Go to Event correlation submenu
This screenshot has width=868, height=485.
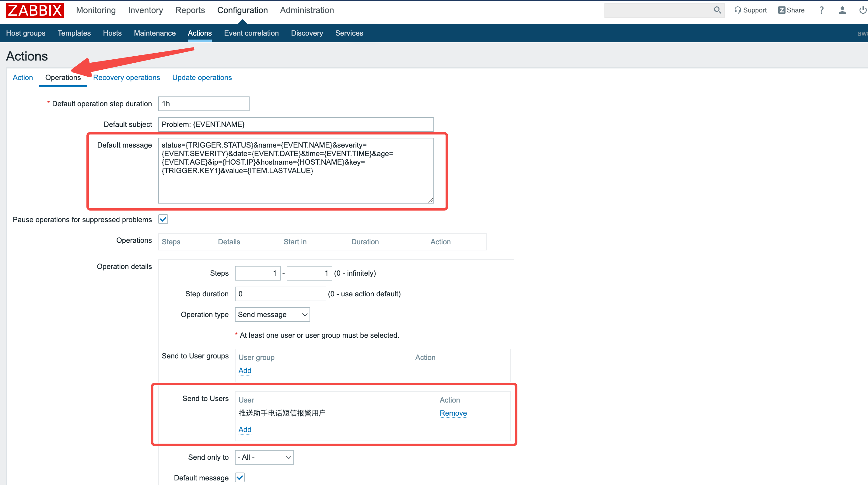[x=251, y=33]
